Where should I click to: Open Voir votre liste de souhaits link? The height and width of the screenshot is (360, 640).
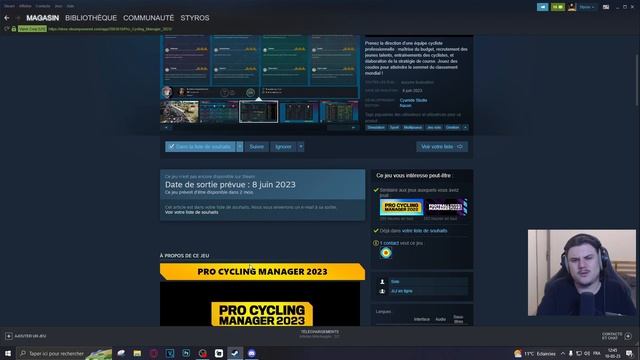(x=191, y=212)
